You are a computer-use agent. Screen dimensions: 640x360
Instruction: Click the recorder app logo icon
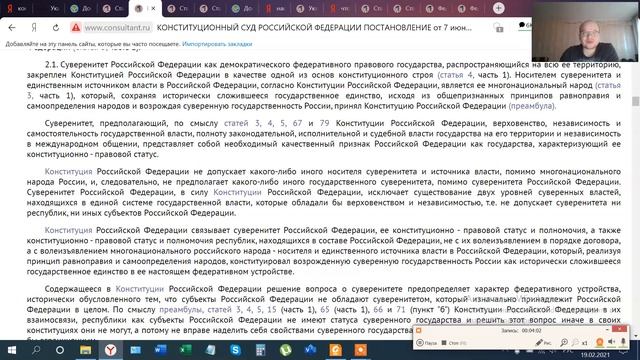(x=418, y=330)
